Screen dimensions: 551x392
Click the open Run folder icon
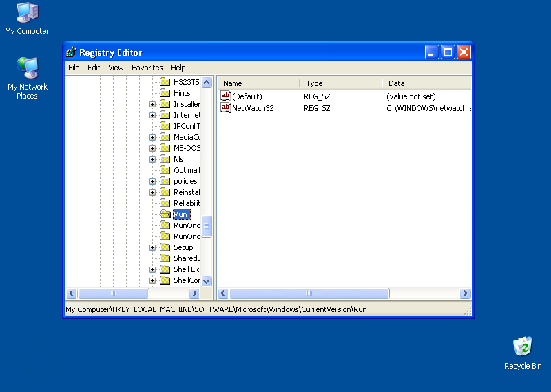(x=165, y=214)
